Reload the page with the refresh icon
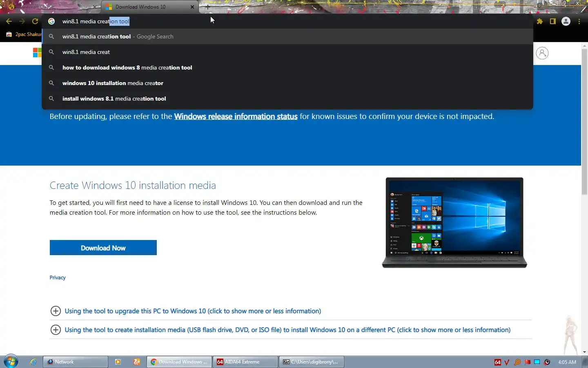588x368 pixels. tap(35, 21)
